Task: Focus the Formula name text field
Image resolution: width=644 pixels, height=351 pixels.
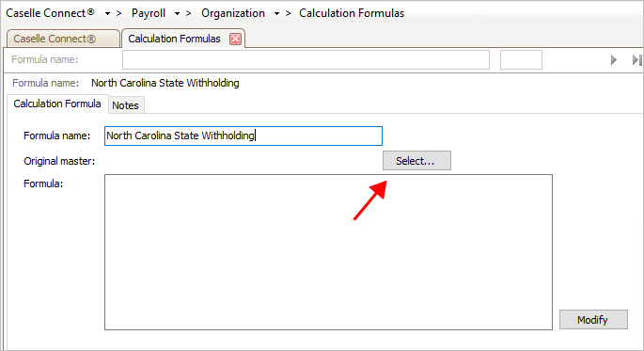Action: pyautogui.click(x=243, y=136)
